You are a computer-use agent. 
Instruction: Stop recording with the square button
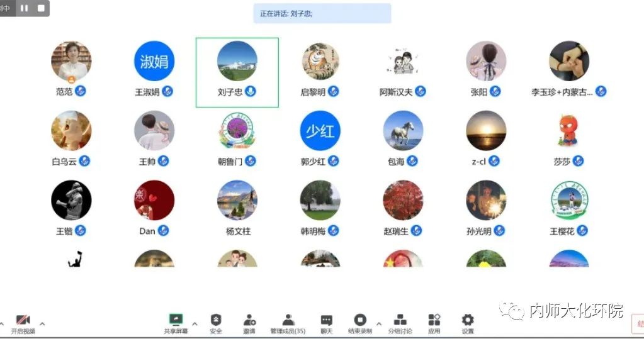[41, 8]
